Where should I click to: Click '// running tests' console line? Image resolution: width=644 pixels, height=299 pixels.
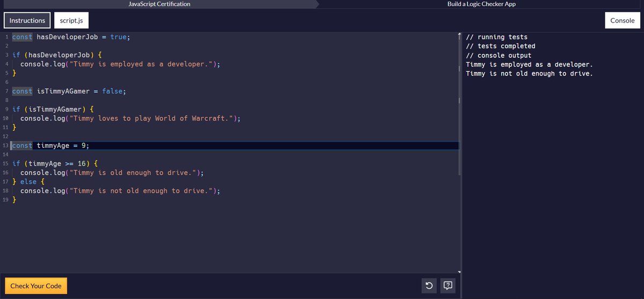pyautogui.click(x=496, y=37)
